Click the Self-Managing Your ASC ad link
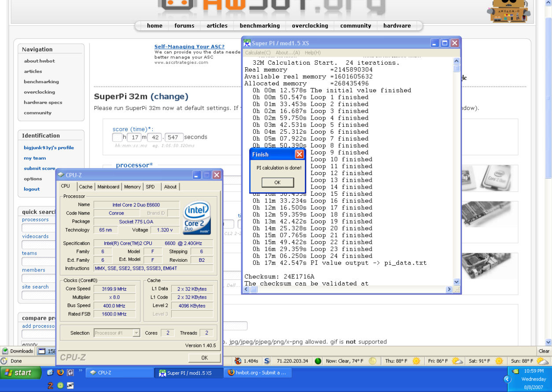 point(189,47)
